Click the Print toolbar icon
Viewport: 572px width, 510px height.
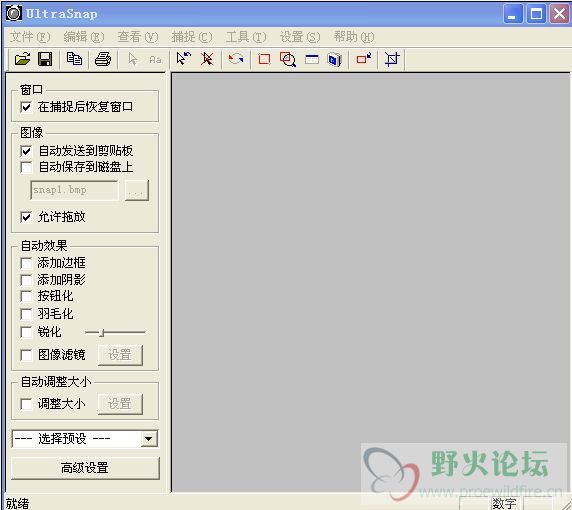[x=103, y=59]
